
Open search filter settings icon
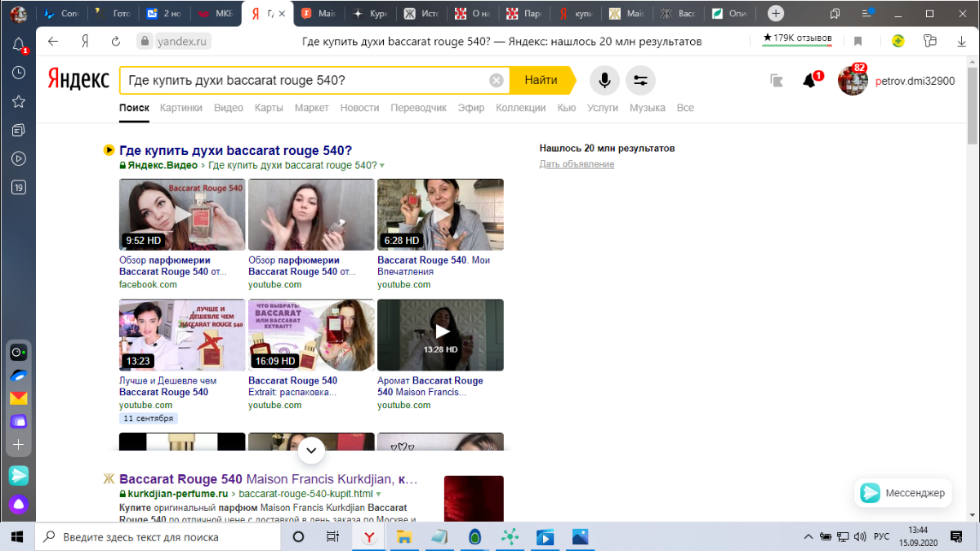click(640, 80)
